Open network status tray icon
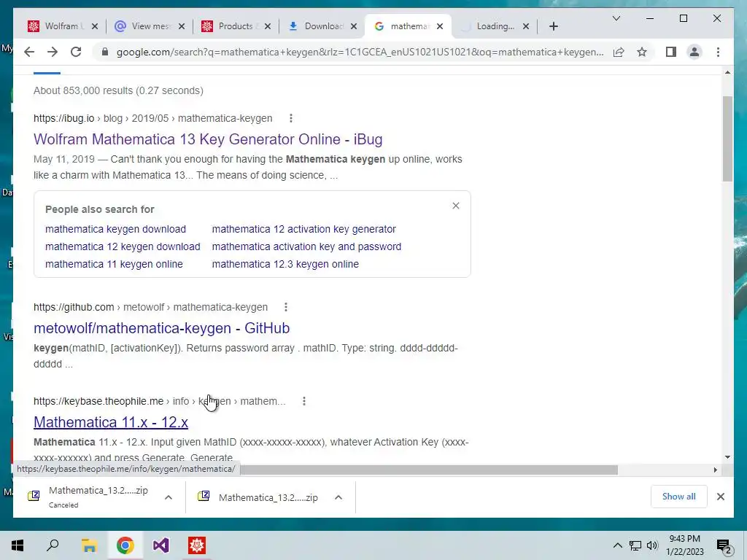This screenshot has width=747, height=560. coord(635,545)
